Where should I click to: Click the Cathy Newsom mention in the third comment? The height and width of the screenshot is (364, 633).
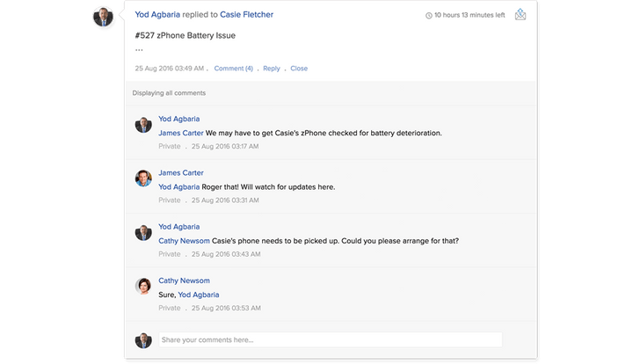184,241
